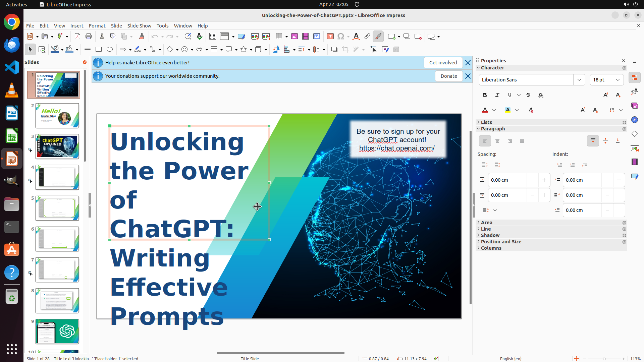Screen dimensions: 644x362
Task: Open the font name dropdown
Action: [x=579, y=80]
